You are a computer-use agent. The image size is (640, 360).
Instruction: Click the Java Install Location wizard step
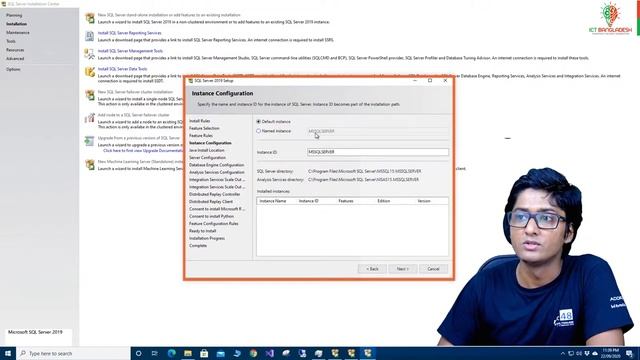point(207,151)
